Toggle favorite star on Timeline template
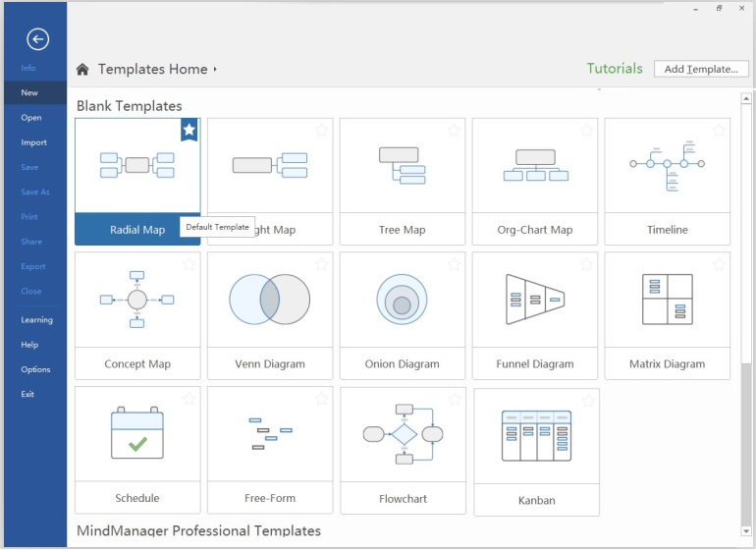 pyautogui.click(x=719, y=130)
